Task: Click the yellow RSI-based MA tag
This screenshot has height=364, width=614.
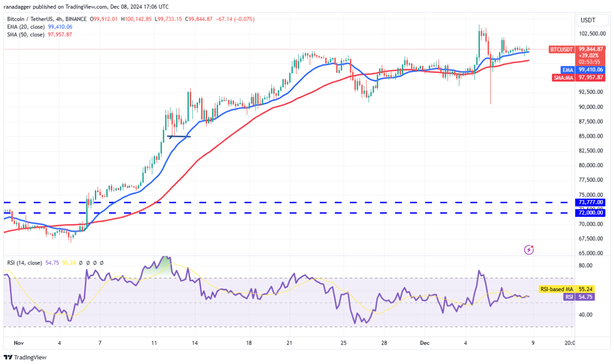Action: click(x=557, y=289)
